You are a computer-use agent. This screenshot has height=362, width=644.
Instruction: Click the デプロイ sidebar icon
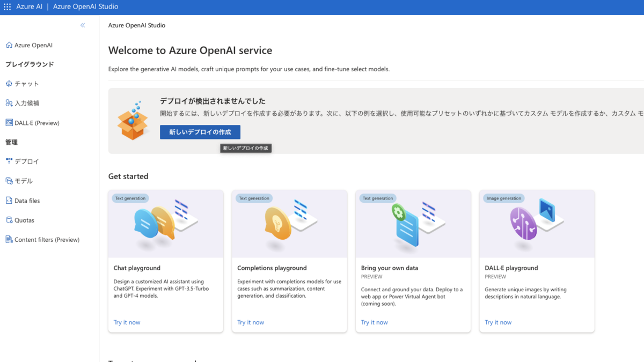pos(9,161)
